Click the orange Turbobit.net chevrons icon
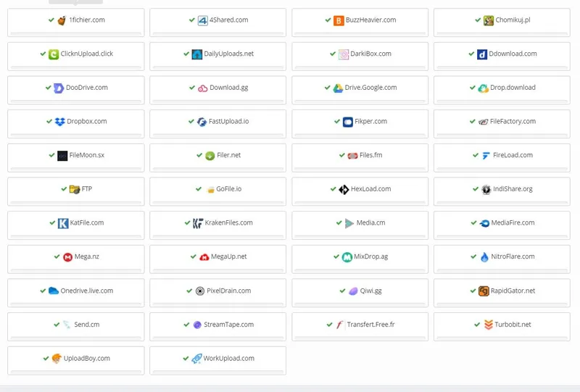 point(488,325)
